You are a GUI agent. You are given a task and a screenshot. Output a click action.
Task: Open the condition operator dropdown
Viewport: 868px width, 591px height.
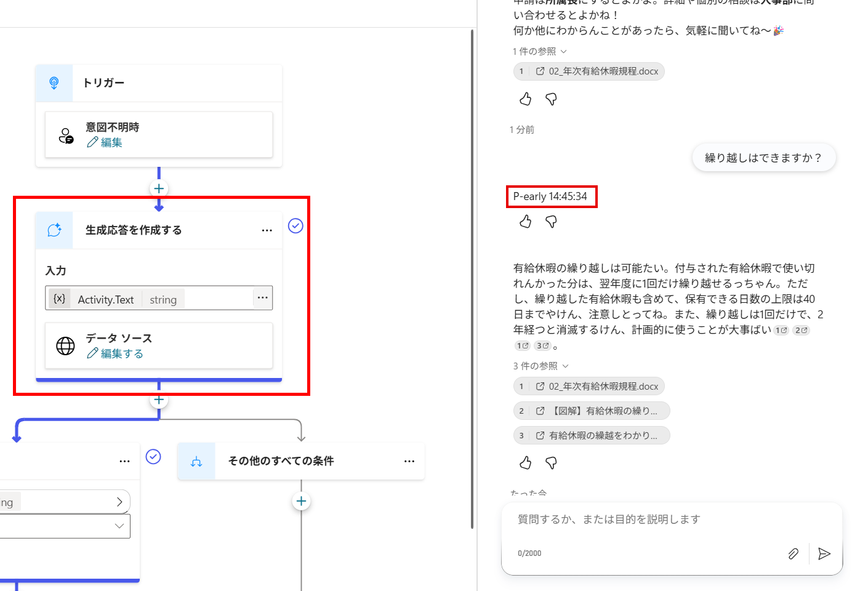[119, 526]
